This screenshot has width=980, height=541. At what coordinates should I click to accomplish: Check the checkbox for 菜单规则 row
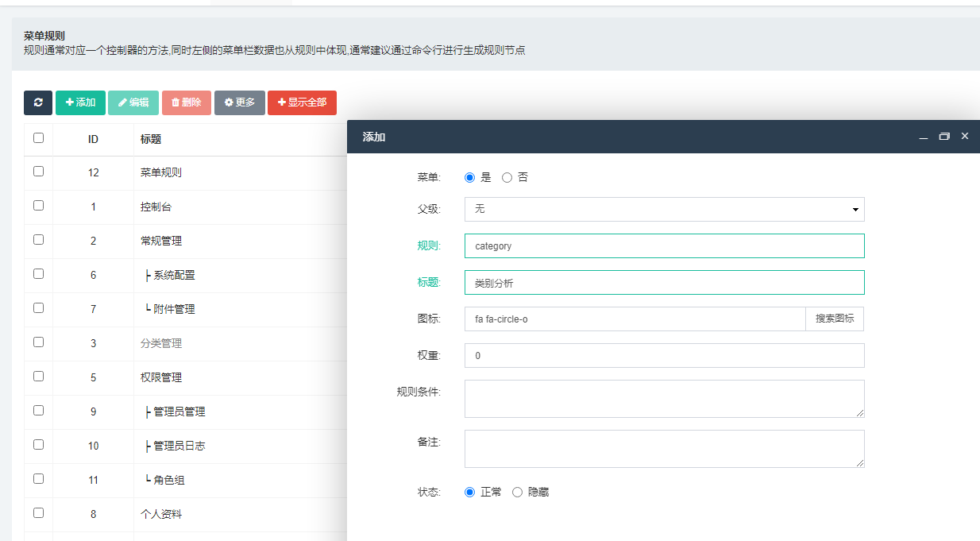(x=37, y=172)
